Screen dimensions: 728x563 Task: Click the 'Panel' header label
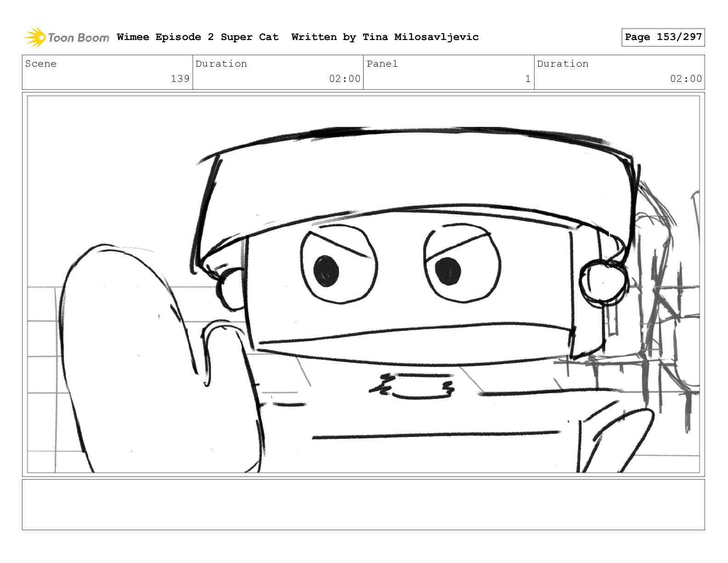(x=382, y=64)
